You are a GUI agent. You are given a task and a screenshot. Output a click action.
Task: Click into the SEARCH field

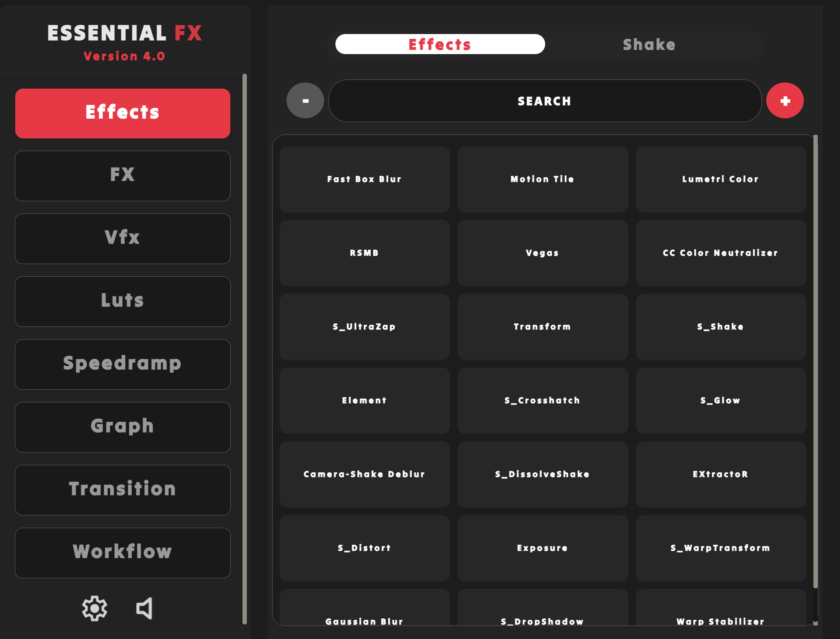(x=544, y=101)
